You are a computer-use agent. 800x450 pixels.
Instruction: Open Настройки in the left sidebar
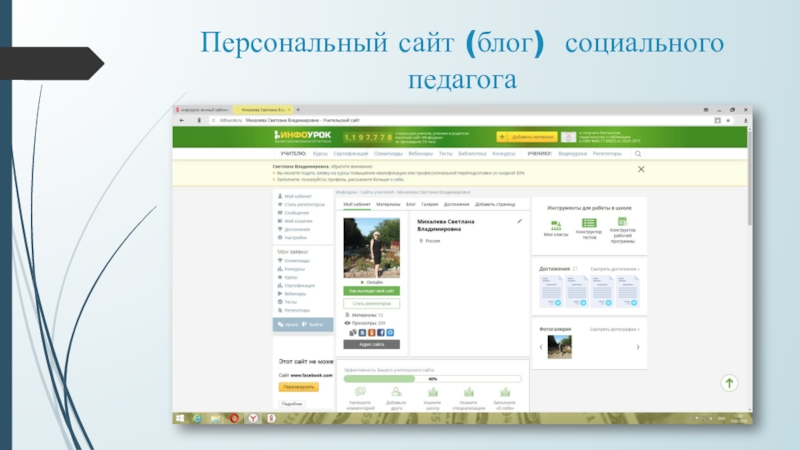click(x=295, y=238)
